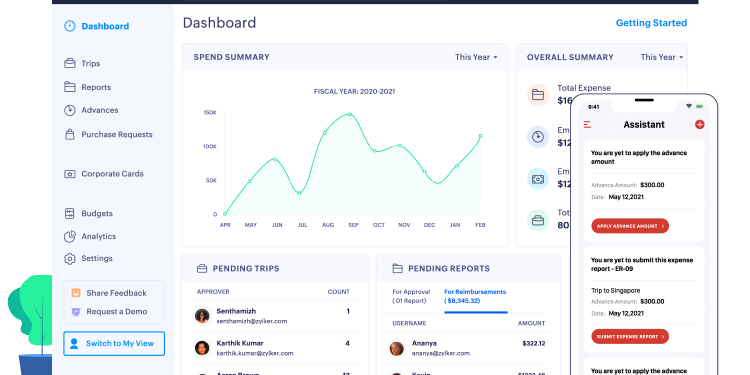This screenshot has width=750, height=375.
Task: Click the SEP peak point on chart
Action: [350, 114]
